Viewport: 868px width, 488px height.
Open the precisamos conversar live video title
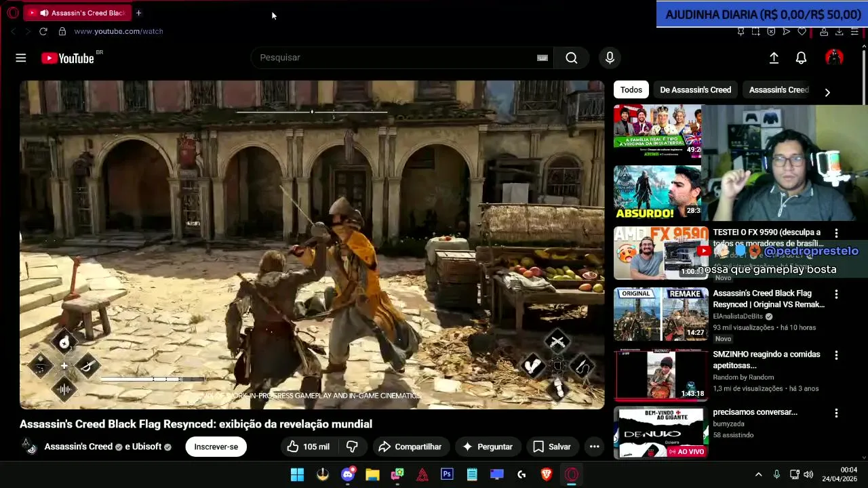[x=755, y=412]
